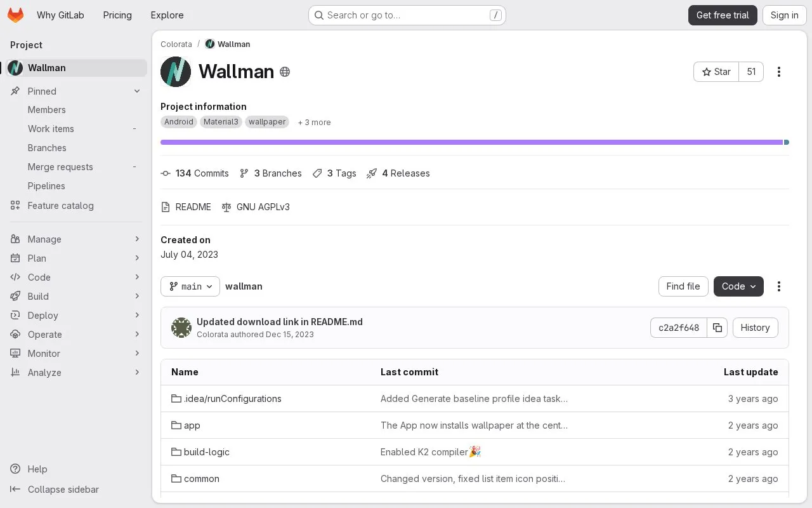Show + 3 more topics

314,123
